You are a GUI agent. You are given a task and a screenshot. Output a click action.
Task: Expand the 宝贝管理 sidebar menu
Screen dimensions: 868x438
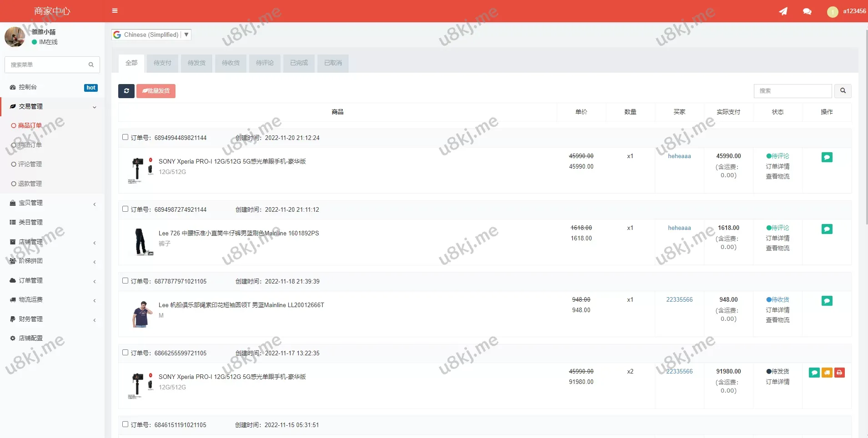coord(52,203)
